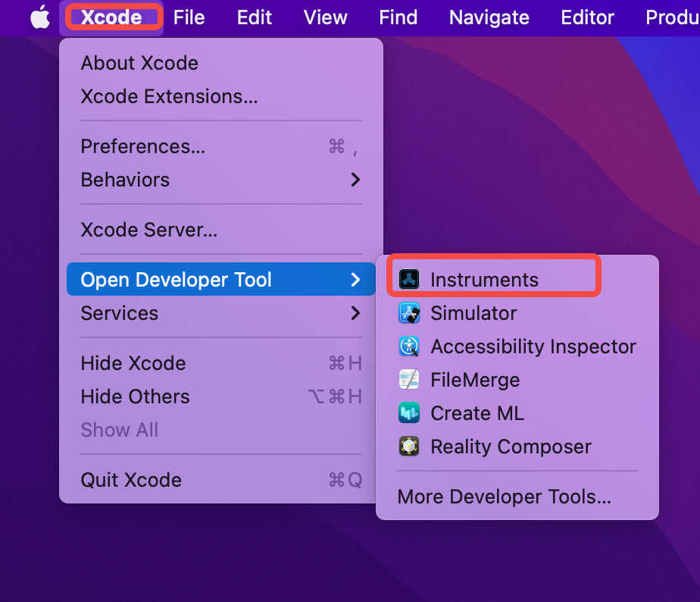Select Xcode Extensions…
Screen dimensions: 700x602
221,96
